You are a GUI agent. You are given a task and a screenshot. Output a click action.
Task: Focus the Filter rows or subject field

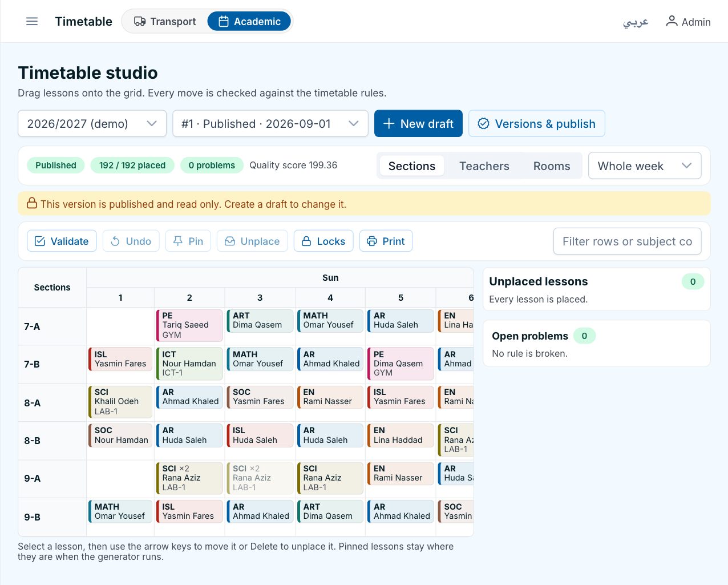[x=627, y=241]
